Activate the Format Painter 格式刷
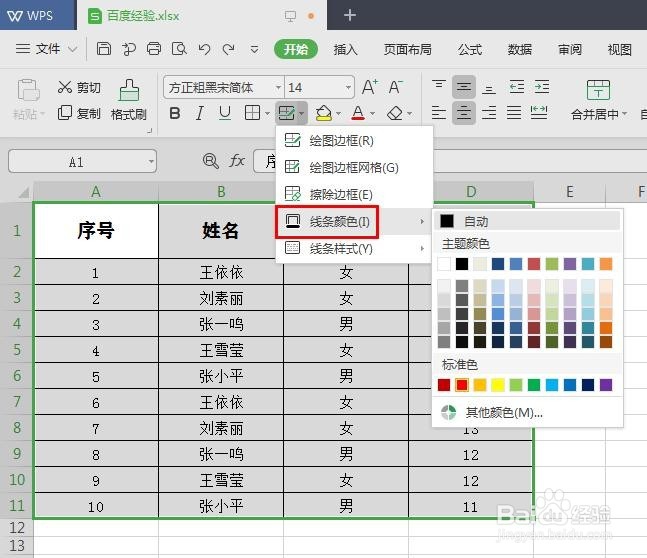This screenshot has width=647, height=558. point(129,100)
